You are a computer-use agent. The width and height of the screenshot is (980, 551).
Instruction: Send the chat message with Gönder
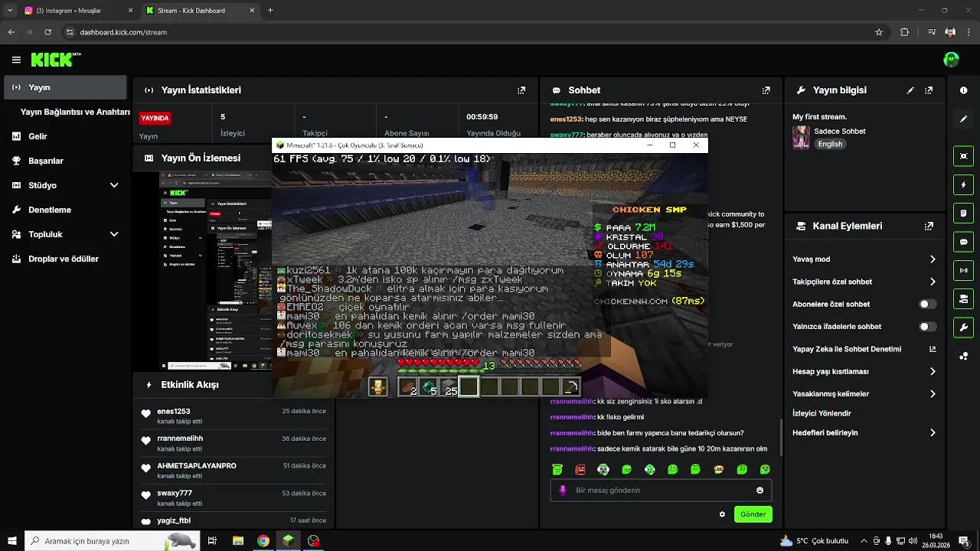coord(753,514)
